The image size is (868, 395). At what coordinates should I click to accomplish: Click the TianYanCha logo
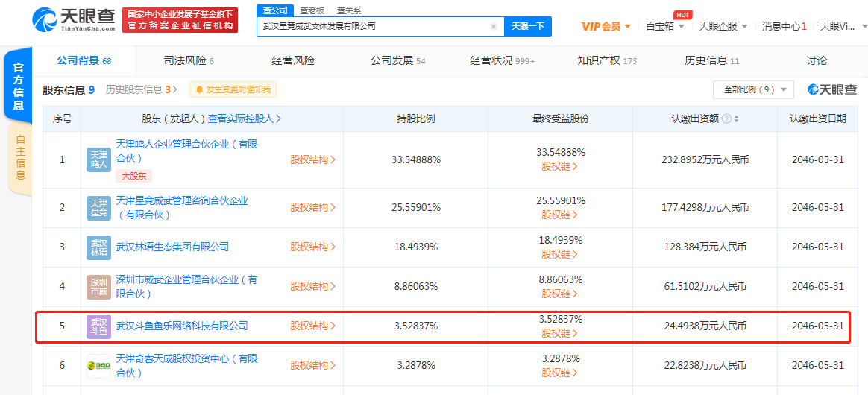point(74,20)
